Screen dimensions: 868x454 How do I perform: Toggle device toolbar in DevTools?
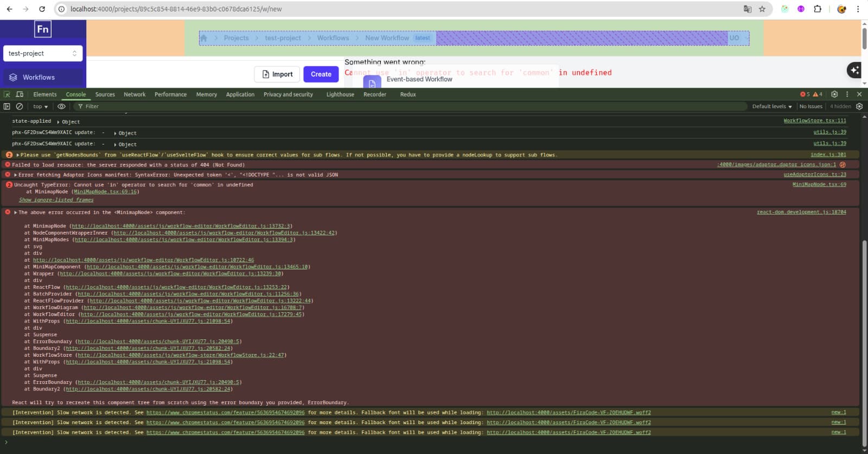pyautogui.click(x=20, y=94)
